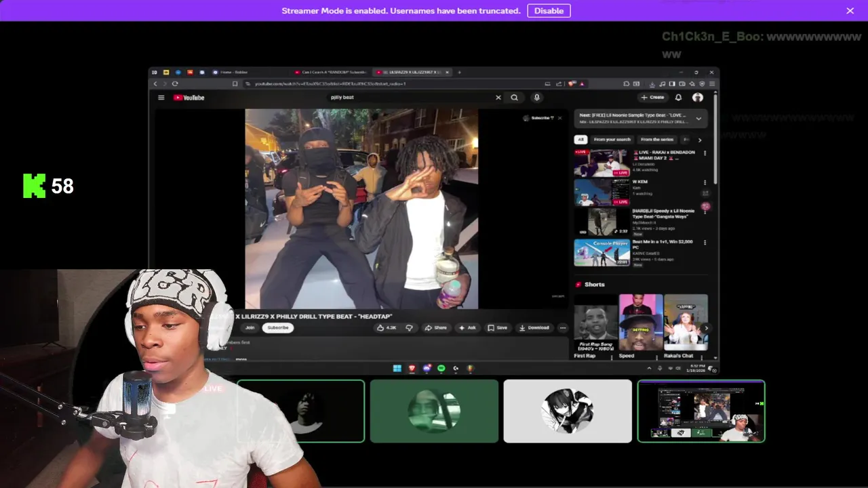
Task: Save the video to a playlist
Action: point(498,328)
